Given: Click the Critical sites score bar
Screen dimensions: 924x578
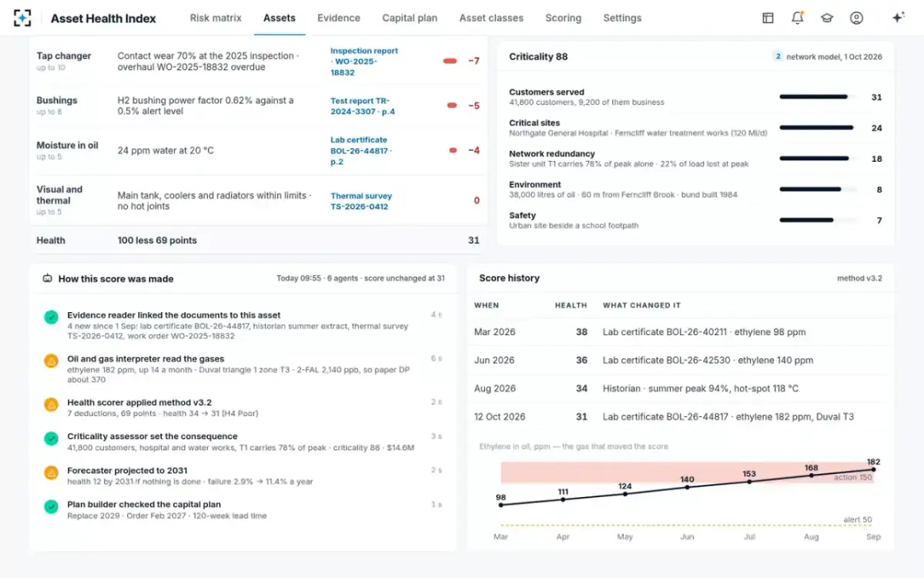Looking at the screenshot, I should click(x=817, y=128).
